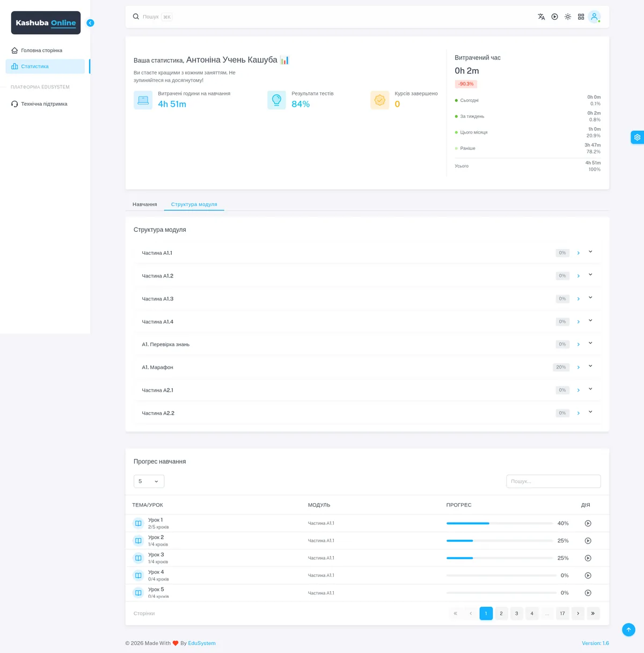Viewport: 644px width, 653px height.
Task: Open the floating settings gear panel
Action: coord(637,137)
